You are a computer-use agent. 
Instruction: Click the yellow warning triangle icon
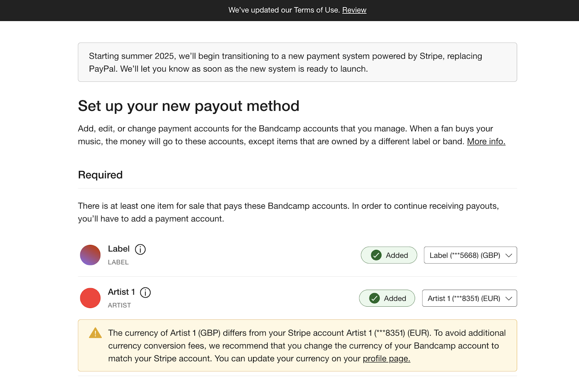point(95,333)
